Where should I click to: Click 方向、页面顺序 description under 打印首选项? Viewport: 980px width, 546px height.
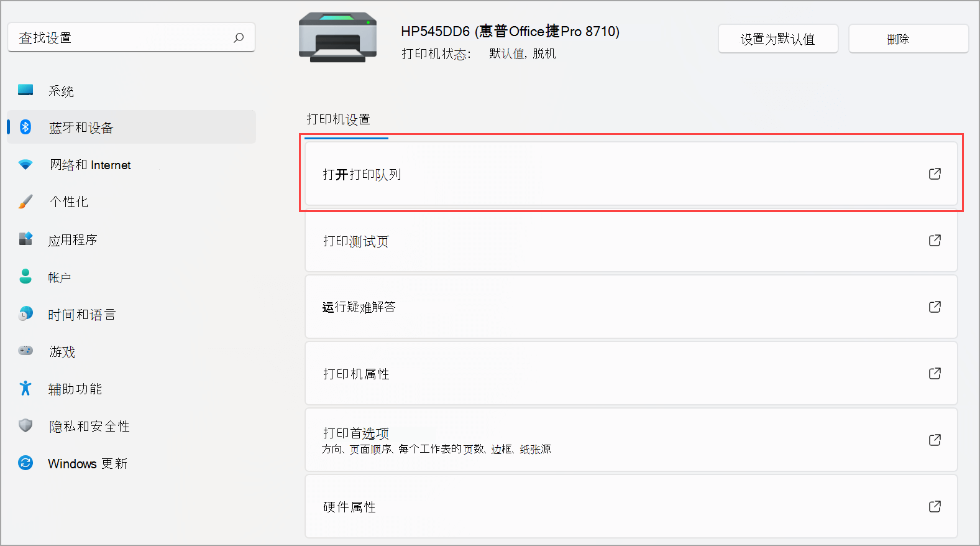tap(436, 449)
